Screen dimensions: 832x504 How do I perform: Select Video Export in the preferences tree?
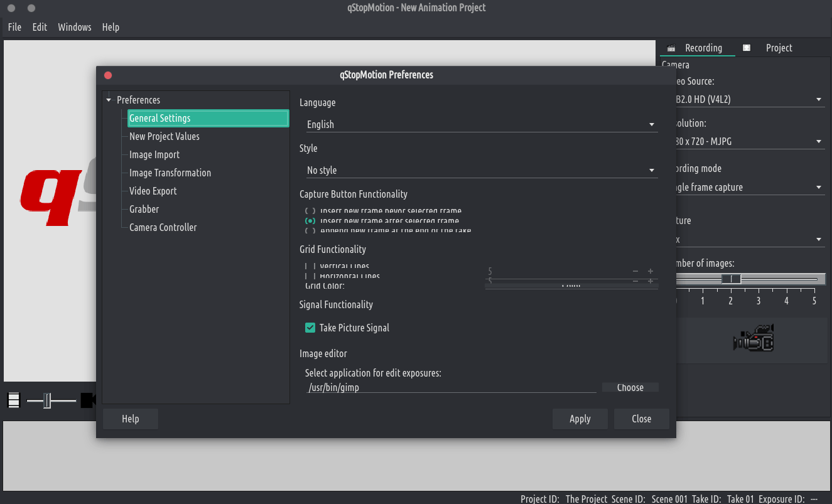point(153,191)
